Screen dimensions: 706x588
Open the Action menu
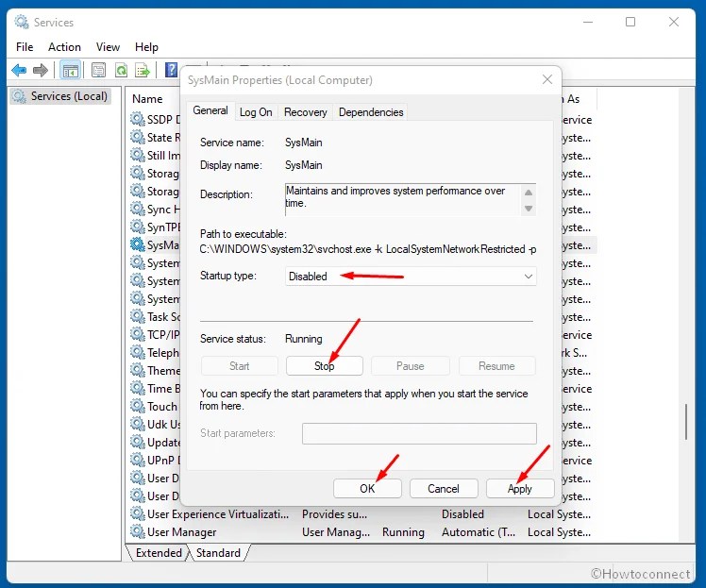(64, 47)
